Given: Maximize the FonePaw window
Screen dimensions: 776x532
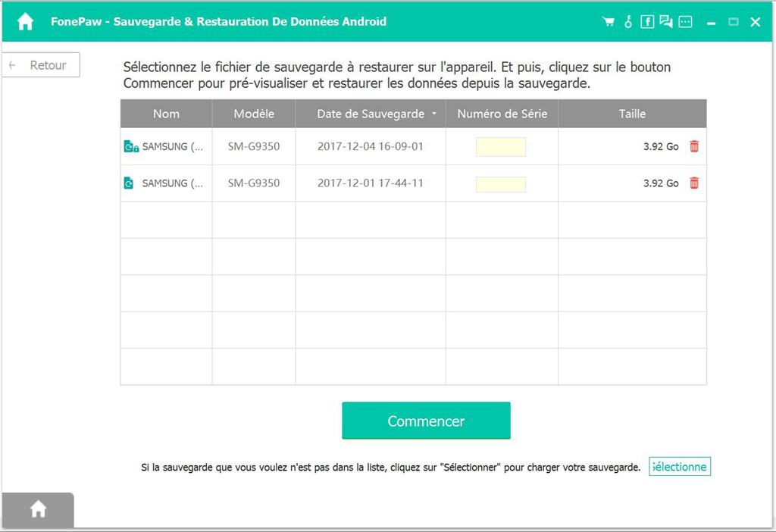Looking at the screenshot, I should tap(734, 22).
